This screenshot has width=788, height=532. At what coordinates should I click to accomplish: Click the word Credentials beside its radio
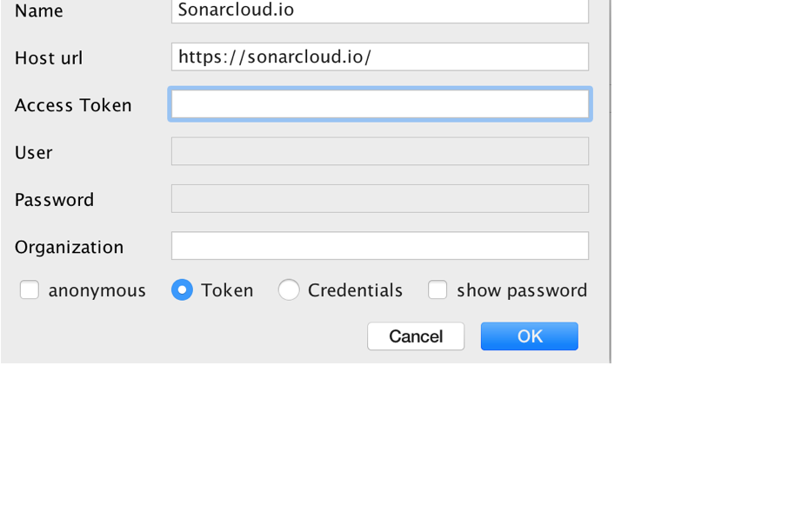point(356,290)
